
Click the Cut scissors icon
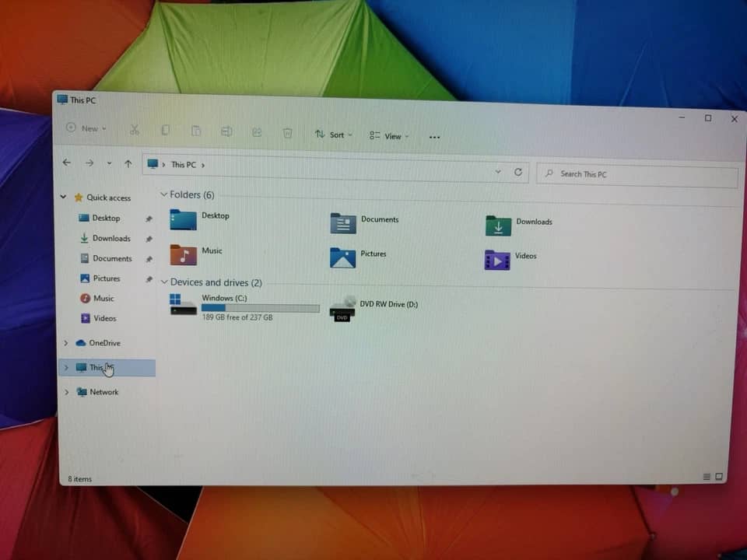(x=135, y=130)
